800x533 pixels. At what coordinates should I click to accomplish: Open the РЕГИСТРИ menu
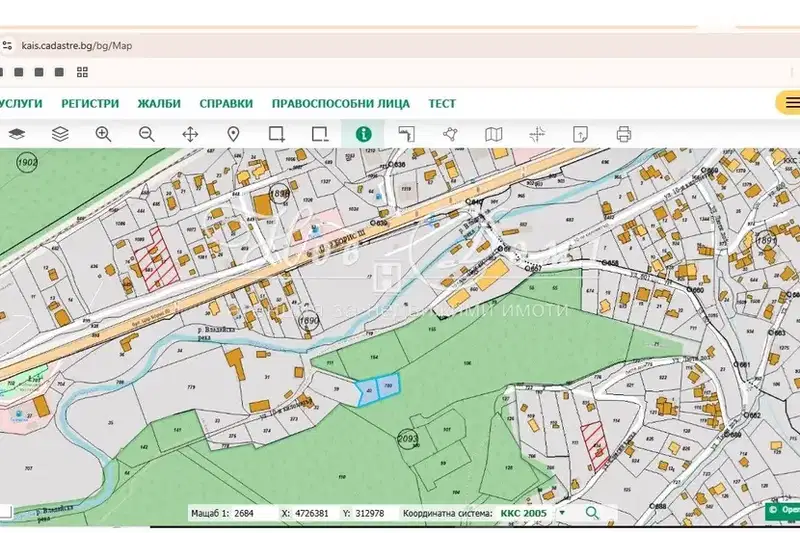click(x=90, y=104)
